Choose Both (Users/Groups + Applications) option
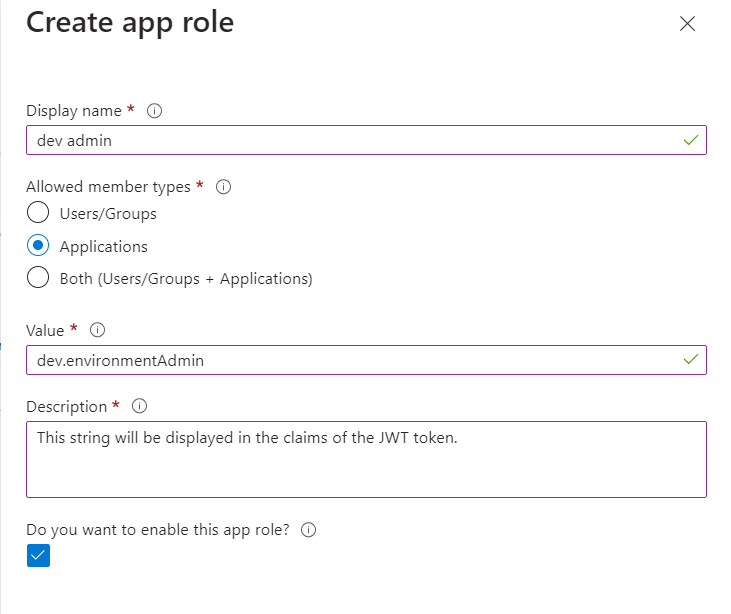This screenshot has width=731, height=614. coord(38,278)
